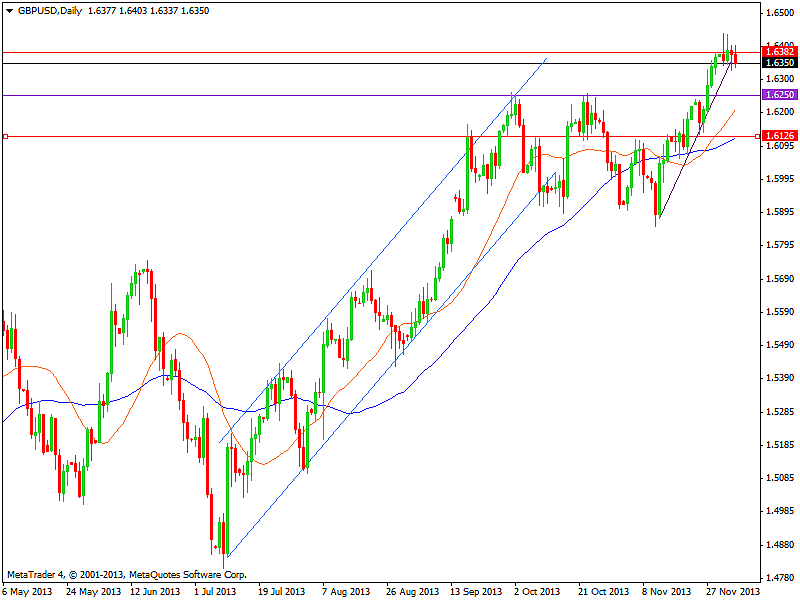Click the 1.5690 price axis value
This screenshot has width=800, height=600.
[780, 279]
